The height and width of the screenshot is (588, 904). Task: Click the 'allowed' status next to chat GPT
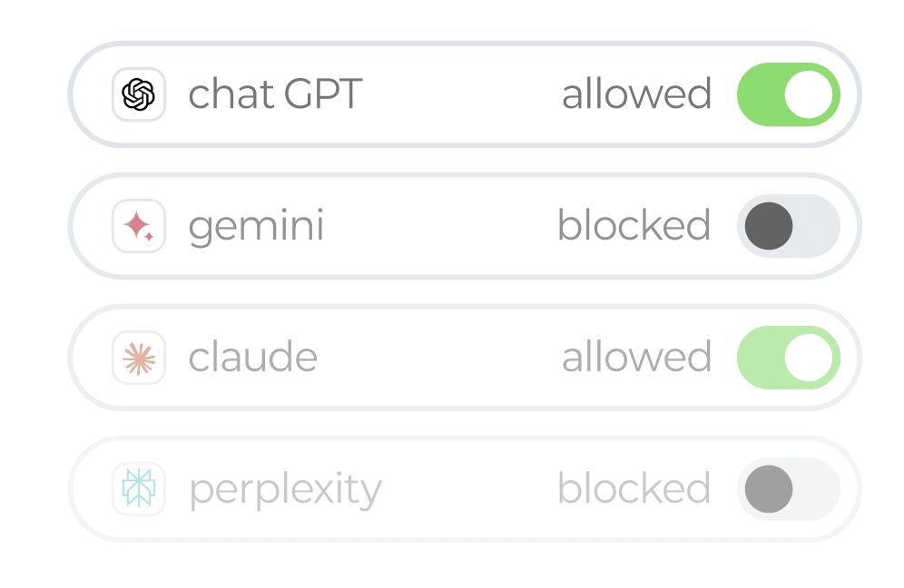(x=636, y=93)
